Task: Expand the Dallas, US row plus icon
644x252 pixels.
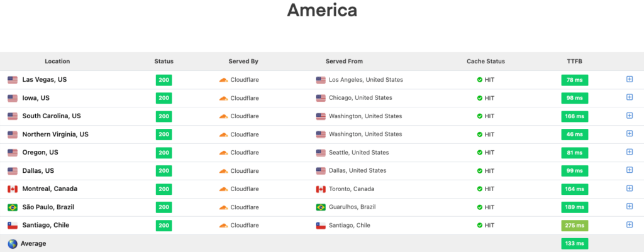Action: pos(629,170)
